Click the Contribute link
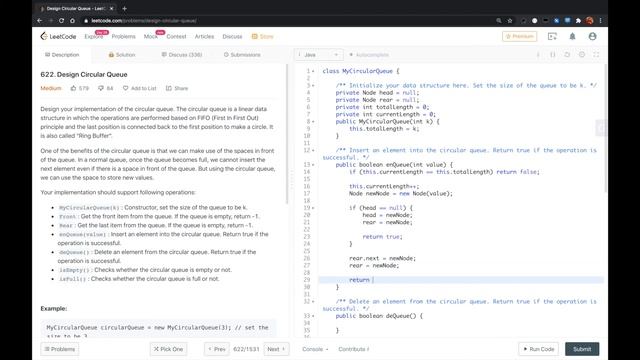Viewport: 640px width, 360px height. 353,349
